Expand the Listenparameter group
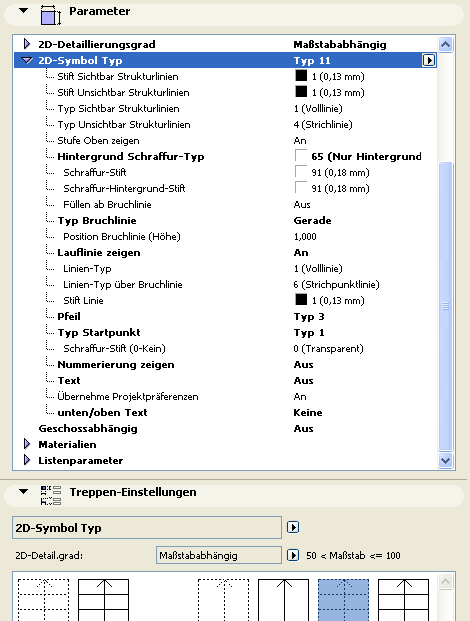The image size is (470, 621). 27,460
